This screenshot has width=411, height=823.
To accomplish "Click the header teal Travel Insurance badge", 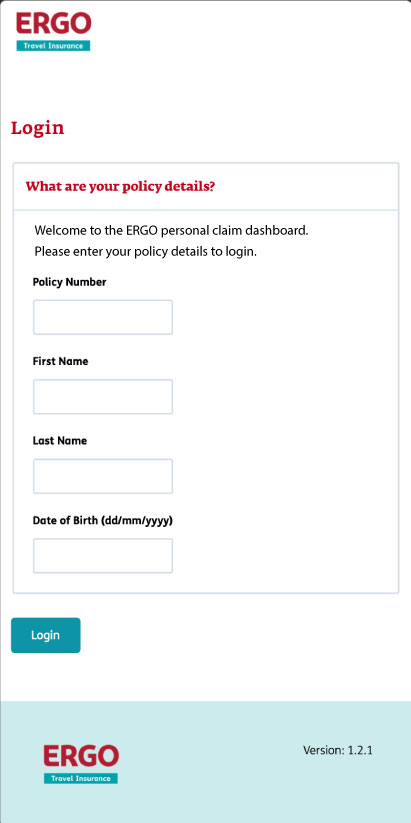I will [53, 46].
